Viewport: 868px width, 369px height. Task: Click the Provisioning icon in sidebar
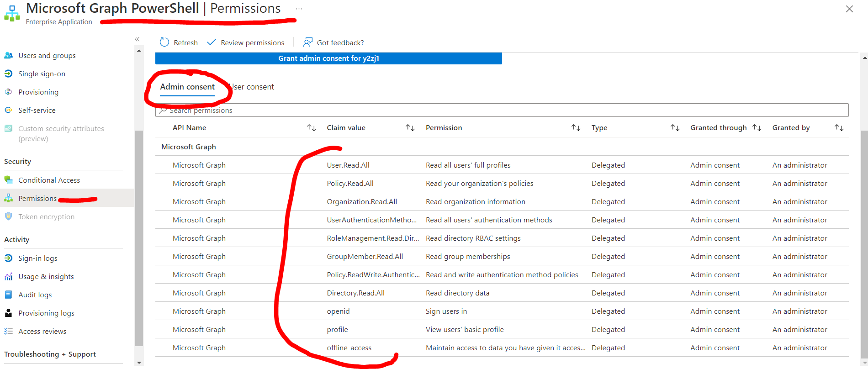[x=8, y=92]
